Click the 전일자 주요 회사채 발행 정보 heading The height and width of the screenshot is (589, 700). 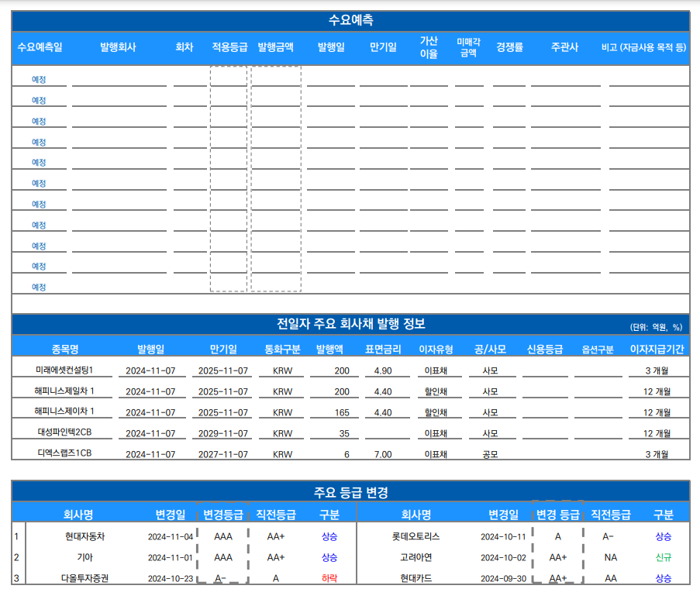(350, 323)
